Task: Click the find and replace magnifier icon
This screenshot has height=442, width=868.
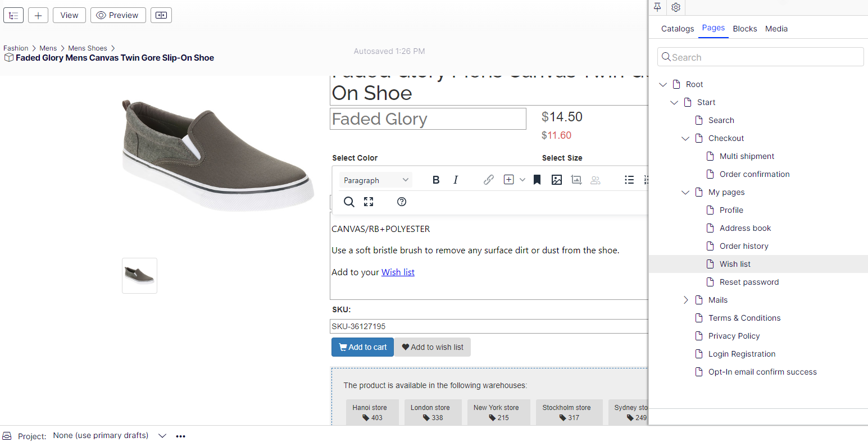Action: [349, 202]
